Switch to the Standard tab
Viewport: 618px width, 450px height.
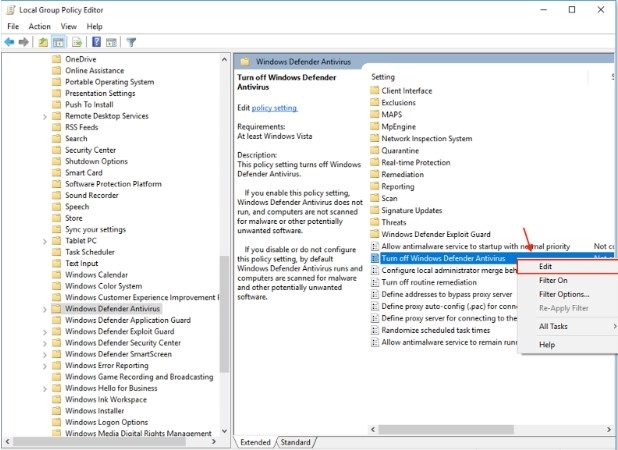(x=294, y=441)
